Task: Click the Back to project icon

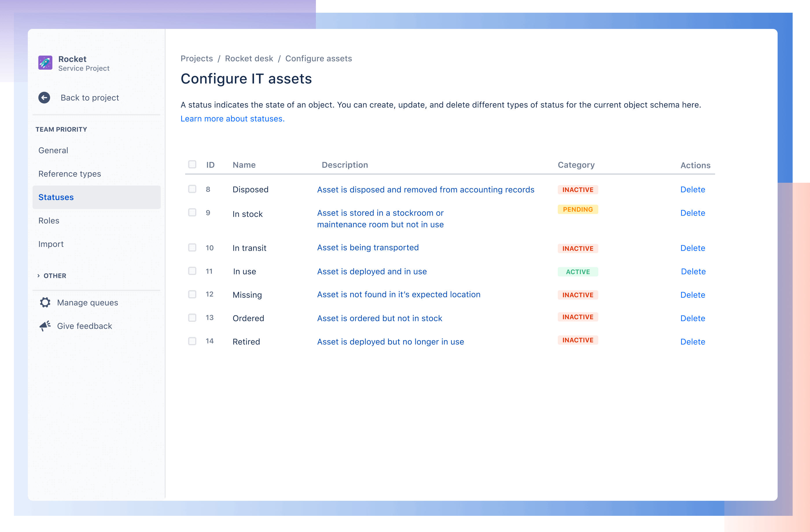Action: pyautogui.click(x=45, y=97)
